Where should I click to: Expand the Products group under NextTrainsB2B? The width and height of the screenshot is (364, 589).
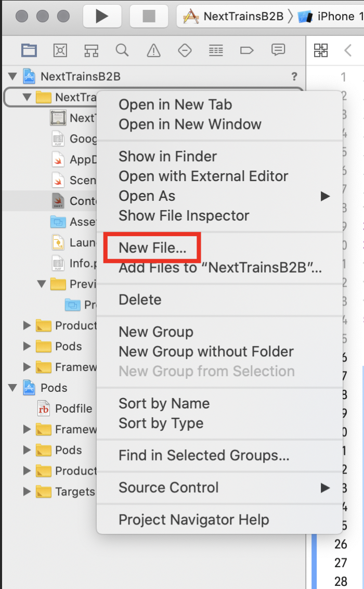pyautogui.click(x=27, y=325)
